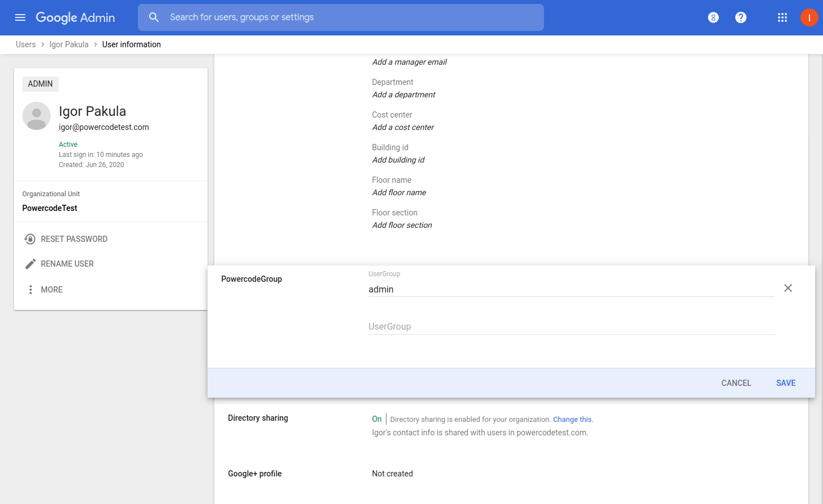This screenshot has height=504, width=823.
Task: Click Add building id
Action: (x=398, y=160)
